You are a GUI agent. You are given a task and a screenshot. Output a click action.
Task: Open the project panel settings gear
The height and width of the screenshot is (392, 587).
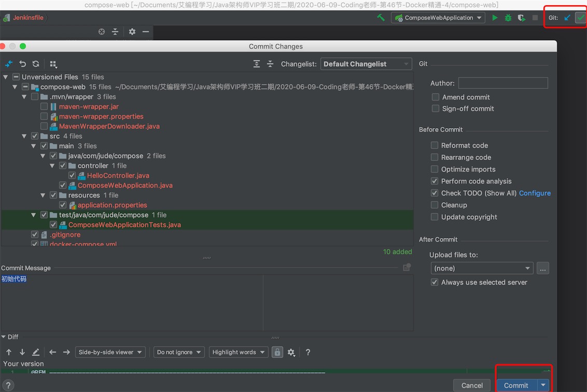click(x=132, y=32)
